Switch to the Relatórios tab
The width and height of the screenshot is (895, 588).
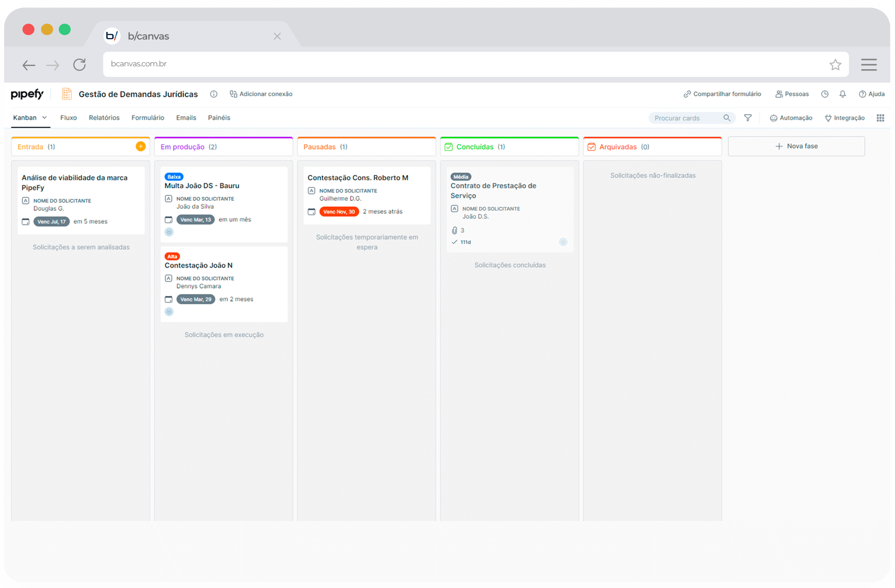coord(104,118)
